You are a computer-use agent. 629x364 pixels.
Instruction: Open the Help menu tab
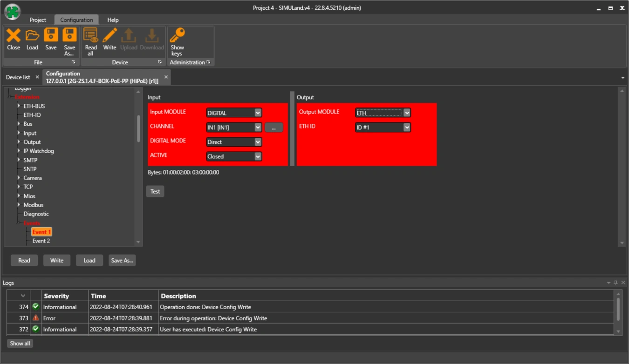coord(113,20)
